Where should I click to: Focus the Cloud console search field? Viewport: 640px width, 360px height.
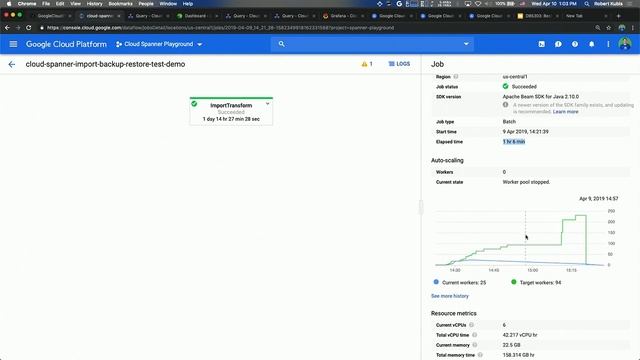[372, 44]
